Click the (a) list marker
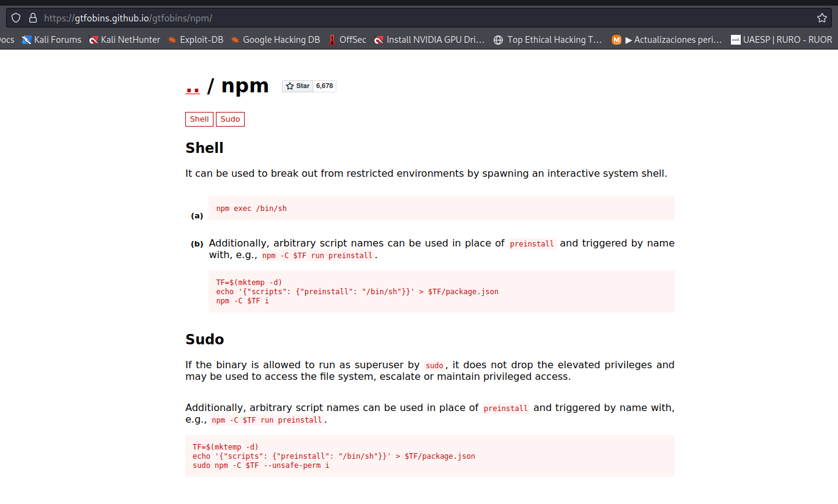Image resolution: width=838 pixels, height=504 pixels. coord(197,216)
